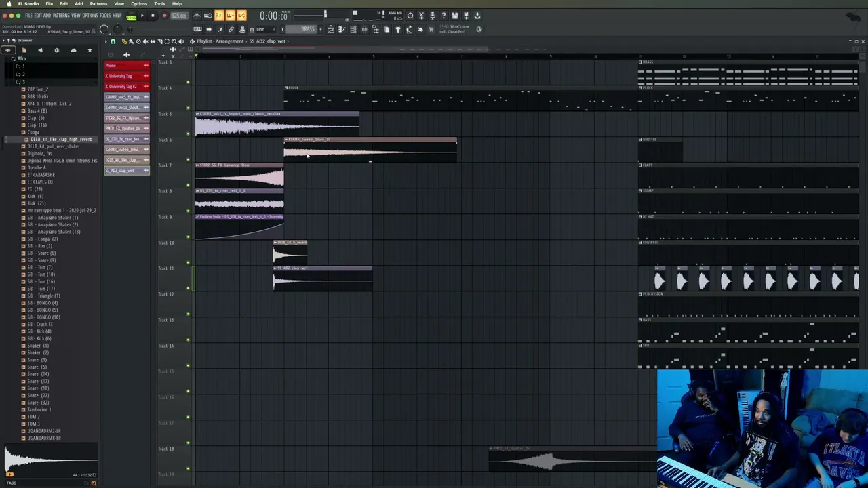
Task: Mute Track 5 via its green dot
Action: point(188,134)
